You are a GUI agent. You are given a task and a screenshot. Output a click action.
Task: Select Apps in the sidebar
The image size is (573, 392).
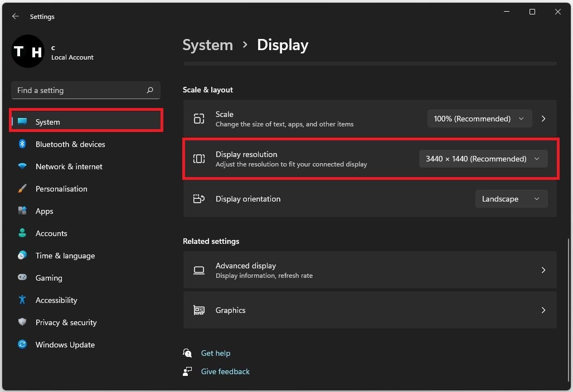(x=45, y=211)
